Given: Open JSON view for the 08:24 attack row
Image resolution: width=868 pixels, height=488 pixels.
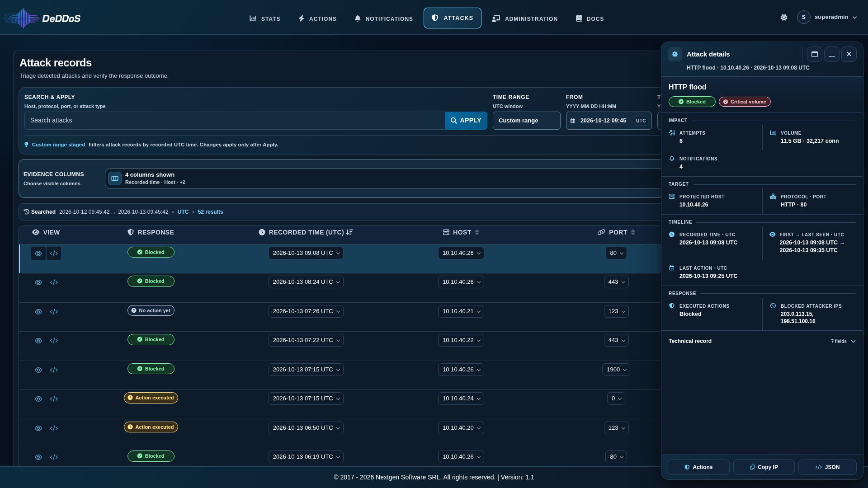Looking at the screenshot, I should click(54, 282).
